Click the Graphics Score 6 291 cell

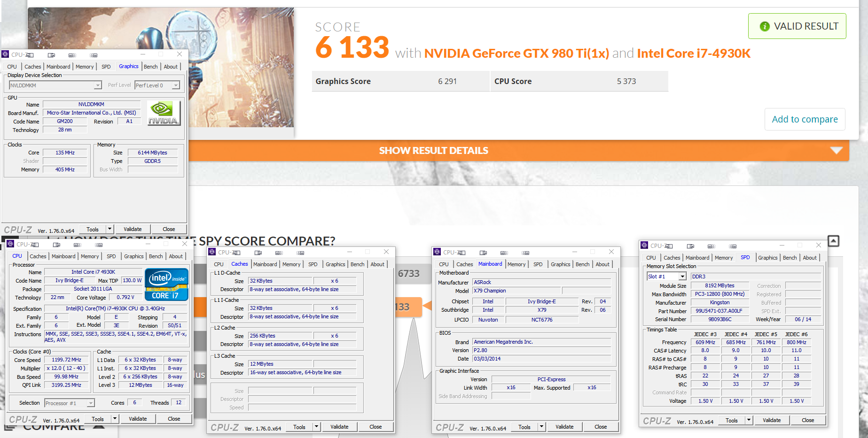click(400, 81)
